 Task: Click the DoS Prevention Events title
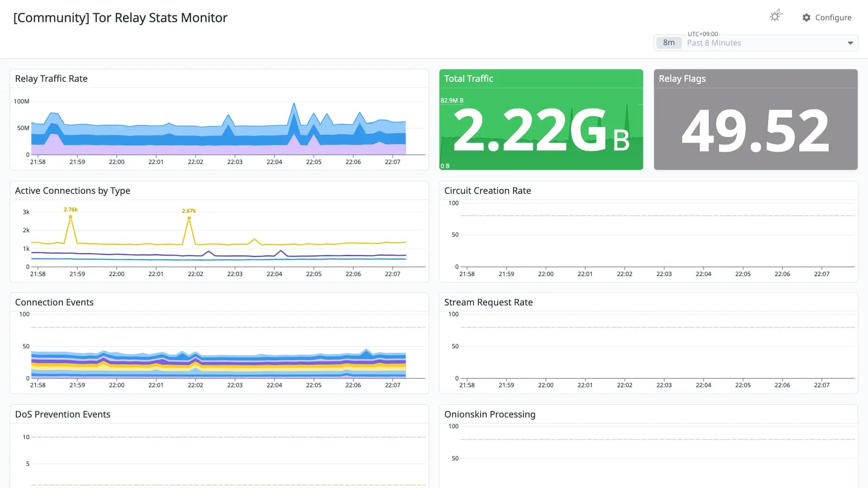pyautogui.click(x=63, y=414)
